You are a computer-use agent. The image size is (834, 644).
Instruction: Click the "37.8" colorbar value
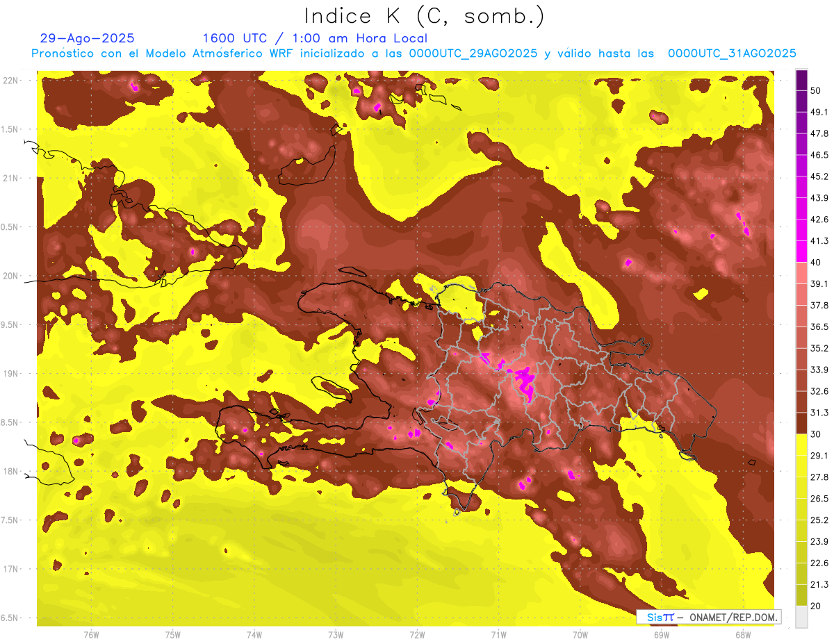(x=819, y=305)
